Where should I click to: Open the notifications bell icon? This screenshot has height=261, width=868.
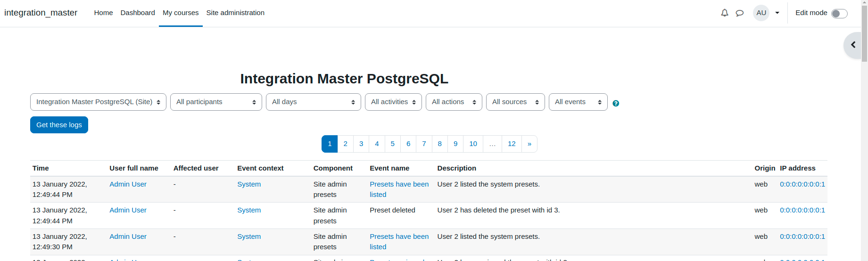coord(725,13)
